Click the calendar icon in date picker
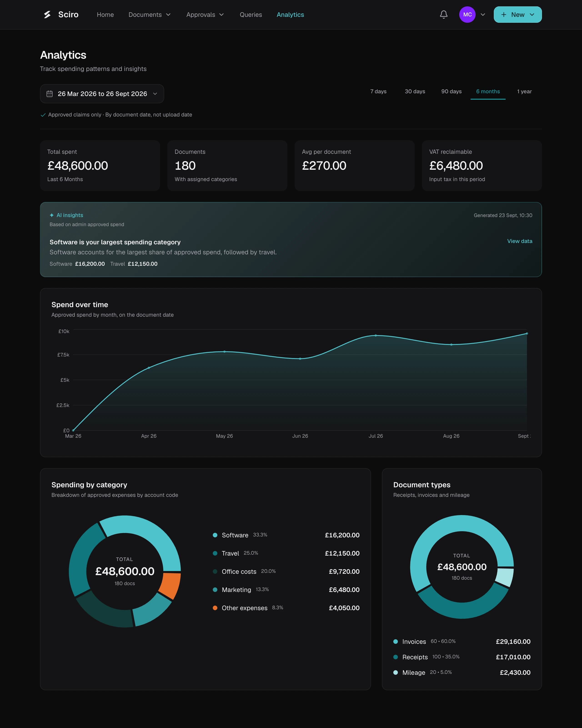 (50, 94)
